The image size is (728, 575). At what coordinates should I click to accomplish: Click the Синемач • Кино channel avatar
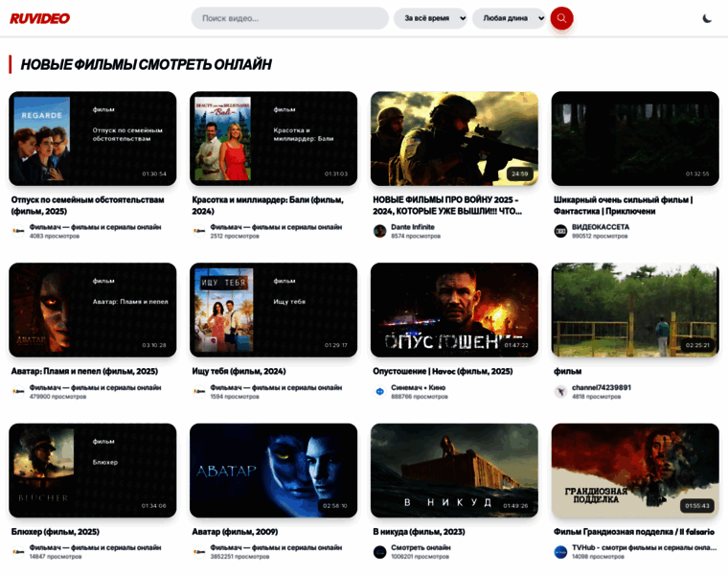click(x=379, y=391)
